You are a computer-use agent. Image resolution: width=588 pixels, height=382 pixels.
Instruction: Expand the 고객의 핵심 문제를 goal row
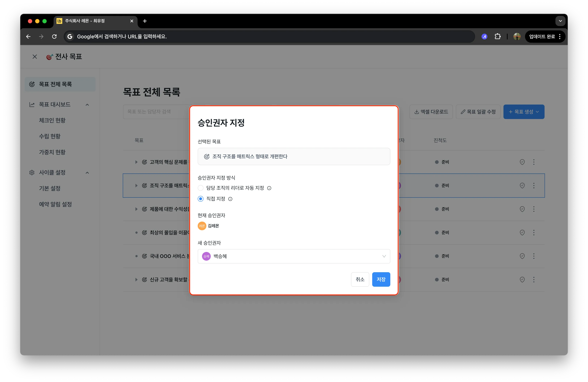point(136,162)
